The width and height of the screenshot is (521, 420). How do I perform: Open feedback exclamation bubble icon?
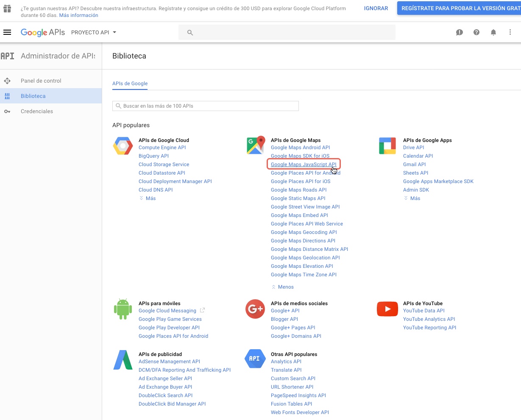click(460, 32)
